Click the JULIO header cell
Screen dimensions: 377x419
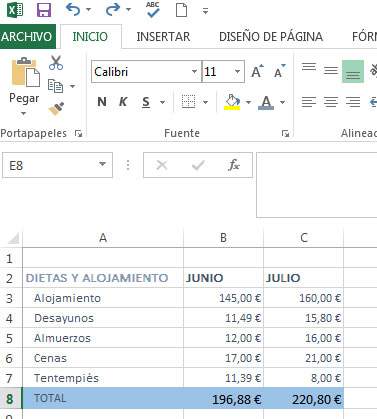click(304, 278)
